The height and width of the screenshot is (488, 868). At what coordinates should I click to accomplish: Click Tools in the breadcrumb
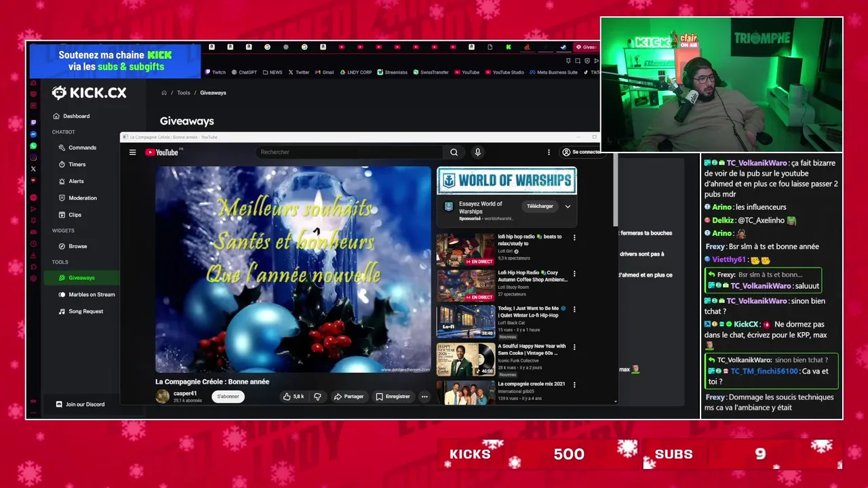click(184, 93)
